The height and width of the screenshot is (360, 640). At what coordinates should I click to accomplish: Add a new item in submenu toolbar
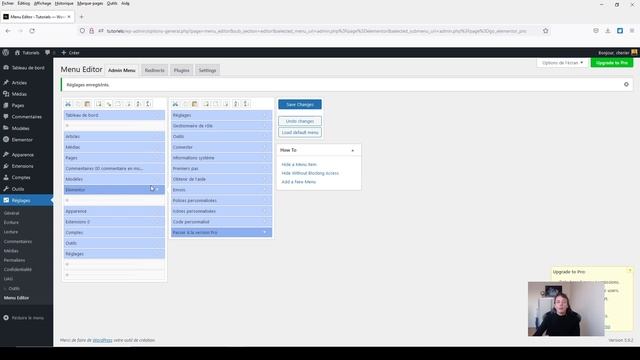coord(206,104)
